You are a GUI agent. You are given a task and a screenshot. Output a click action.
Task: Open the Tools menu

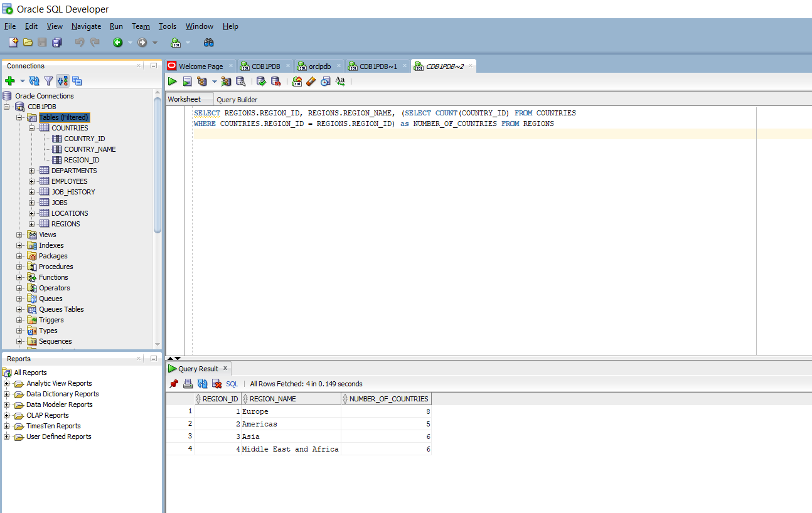pyautogui.click(x=168, y=26)
